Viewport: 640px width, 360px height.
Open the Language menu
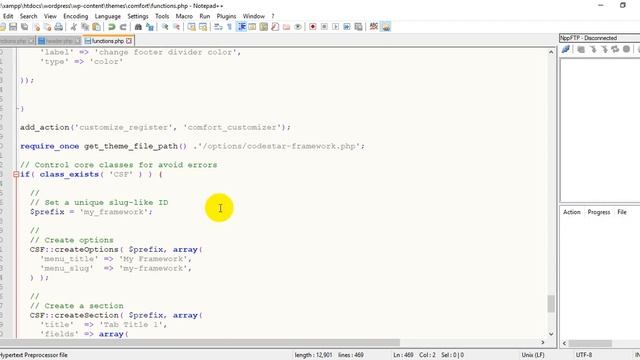pyautogui.click(x=108, y=16)
